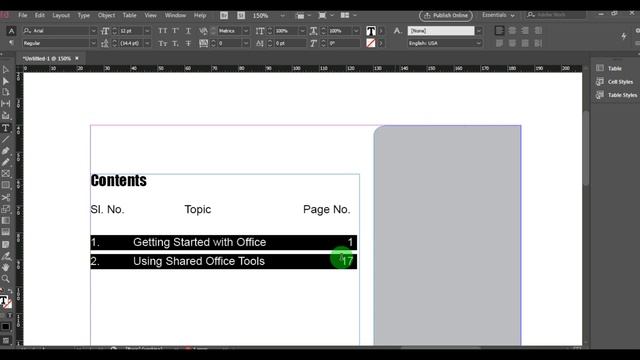The width and height of the screenshot is (640, 360).
Task: Open the Layout menu
Action: point(61,15)
